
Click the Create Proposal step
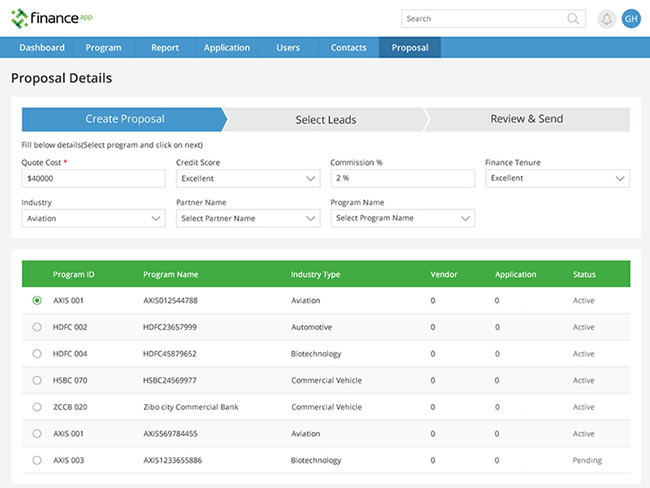[x=125, y=119]
